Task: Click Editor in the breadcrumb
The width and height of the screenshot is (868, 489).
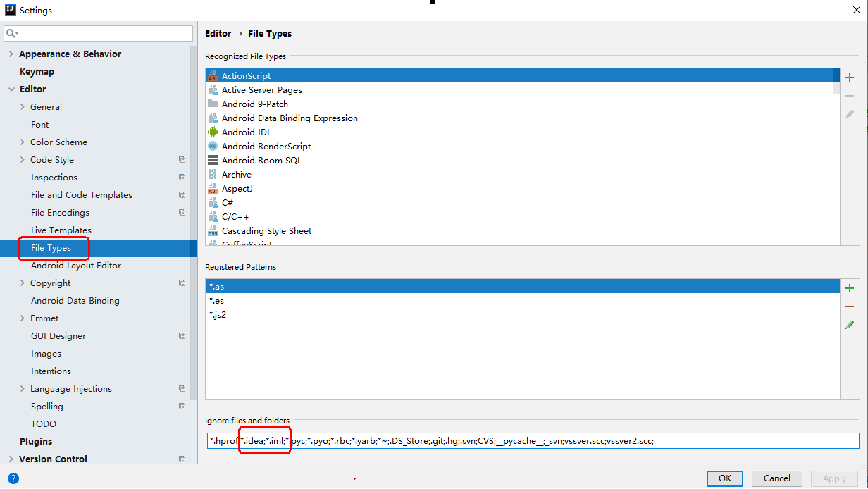Action: [218, 33]
